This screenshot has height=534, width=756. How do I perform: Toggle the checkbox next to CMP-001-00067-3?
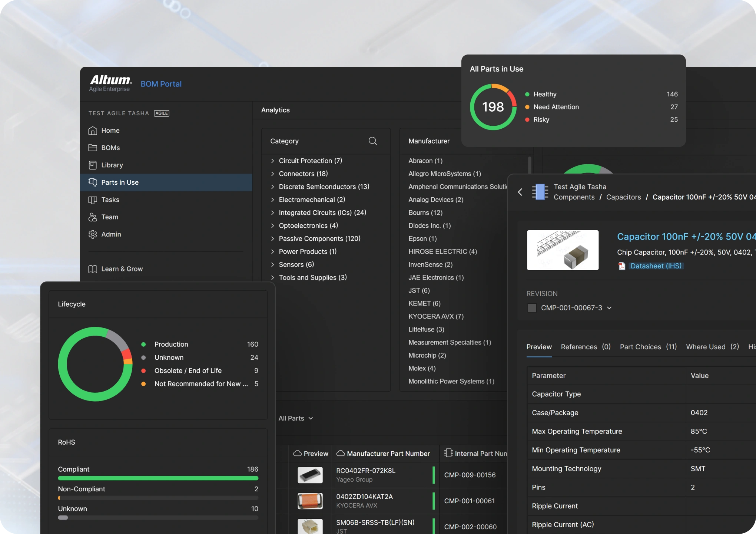coord(532,308)
